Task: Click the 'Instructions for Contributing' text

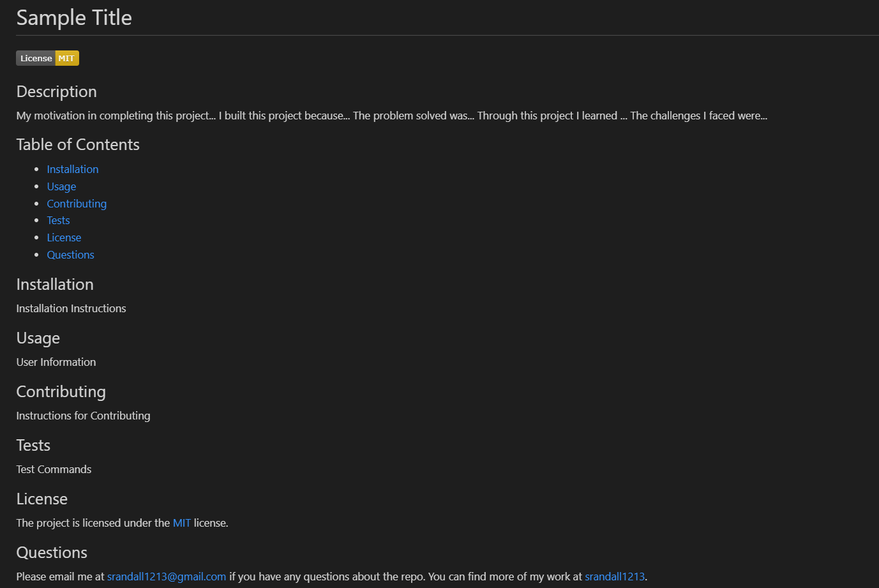Action: (x=83, y=416)
